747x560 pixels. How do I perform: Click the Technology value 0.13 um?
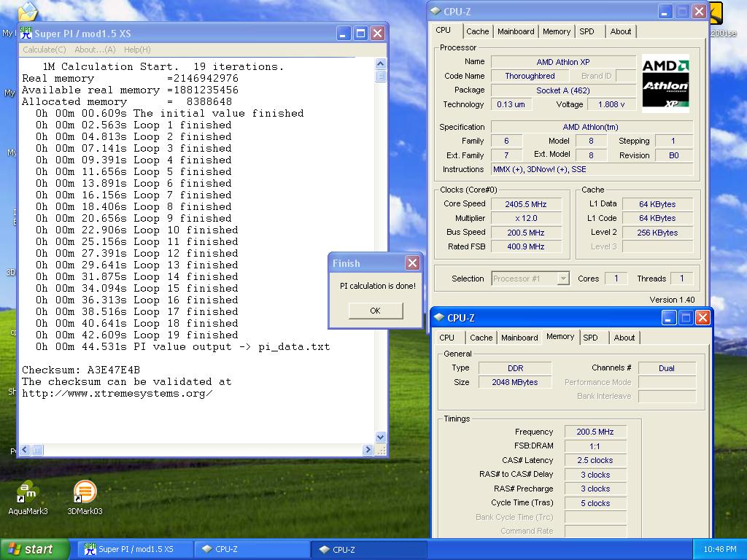click(511, 104)
